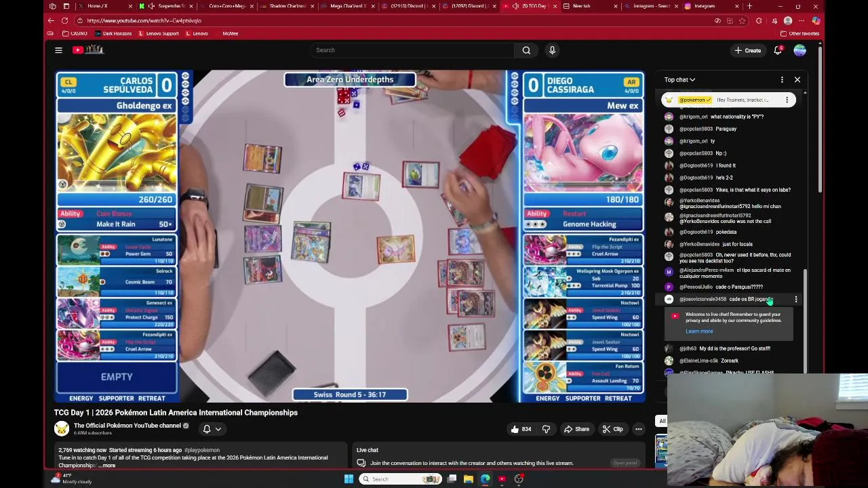Open the Lenovo Support bookmark
Screen dimensions: 868x488
pos(159,33)
